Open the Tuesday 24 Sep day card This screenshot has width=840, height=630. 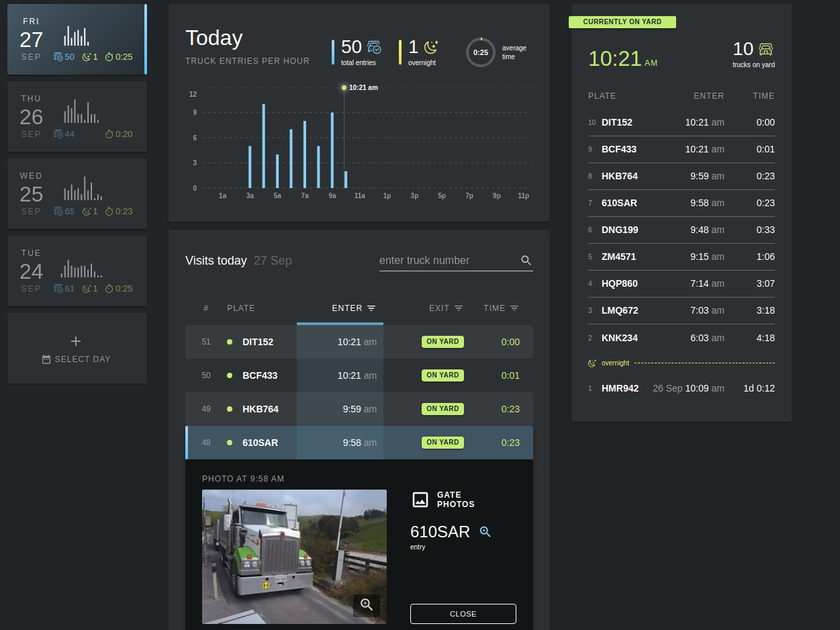coord(77,271)
